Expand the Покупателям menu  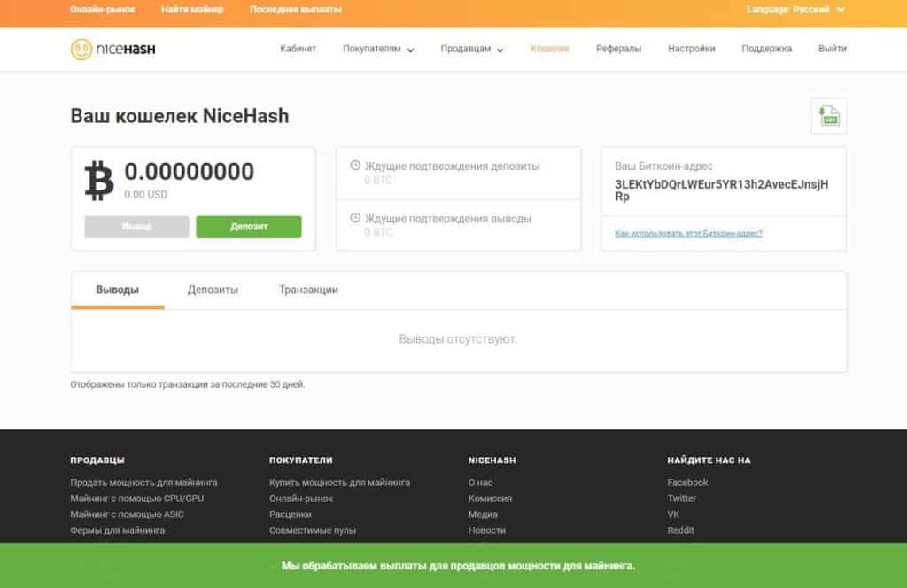(378, 49)
